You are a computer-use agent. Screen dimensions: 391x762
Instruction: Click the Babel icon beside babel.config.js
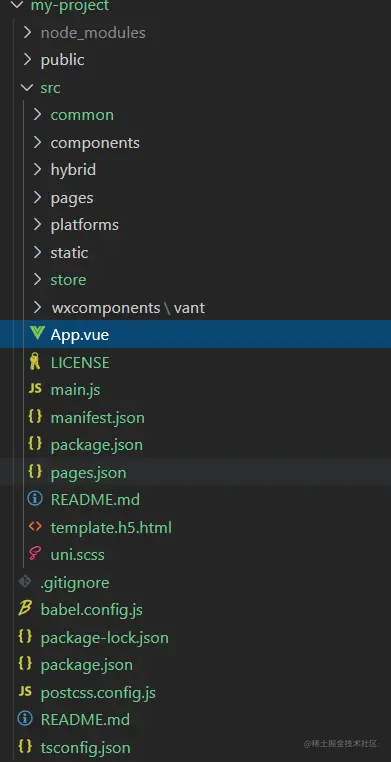[25, 609]
